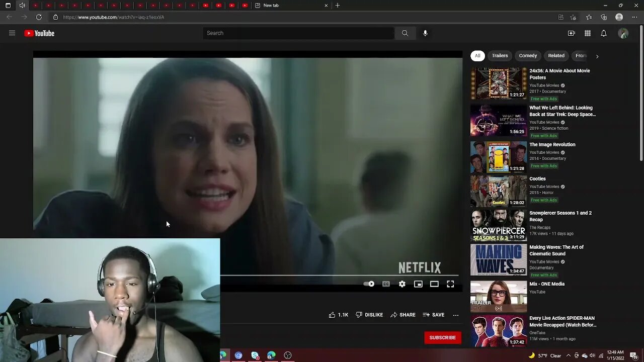Click the DISLIKE button
Screen dimensions: 644x362
(x=369, y=315)
